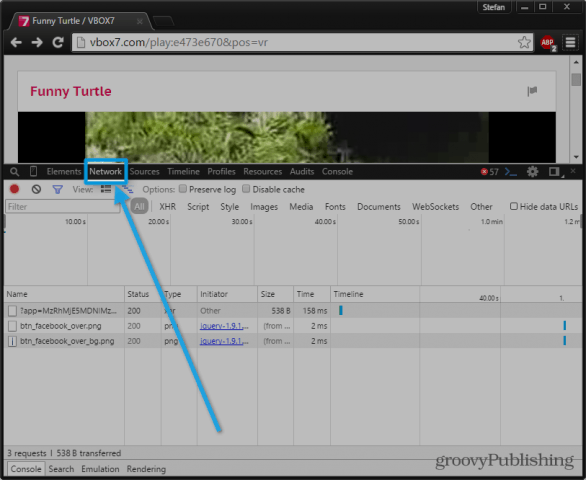The image size is (586, 480).
Task: Clear the network log with the block icon
Action: [36, 189]
